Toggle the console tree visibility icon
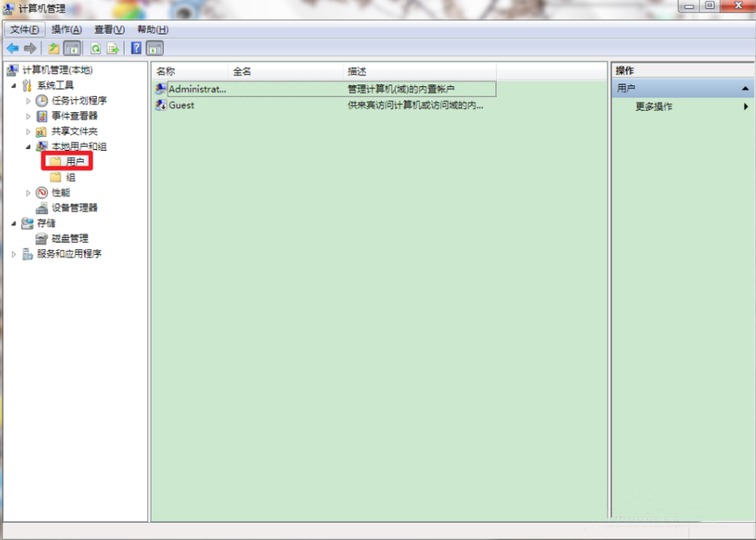 coord(70,48)
